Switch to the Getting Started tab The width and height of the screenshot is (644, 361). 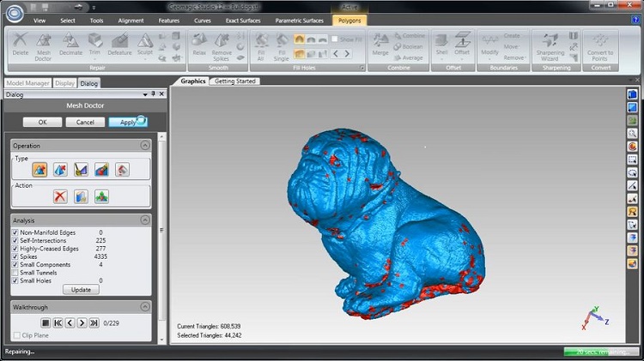(x=235, y=81)
